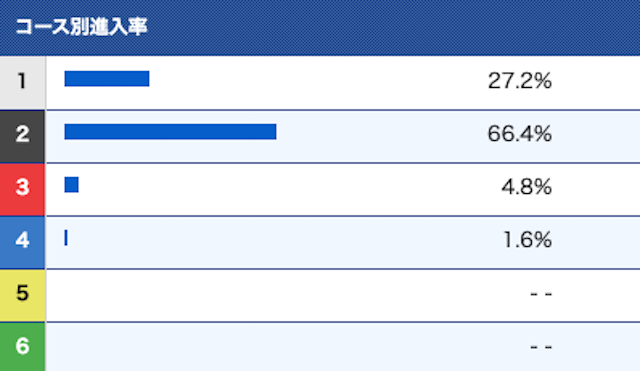
Task: Click the white course 1 number badge
Action: [22, 83]
